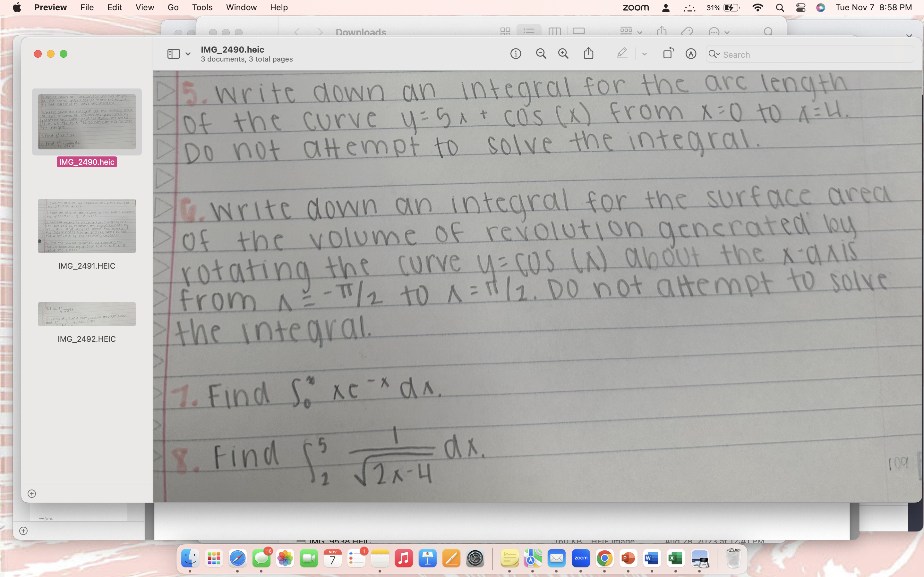Open the highlight color dropdown arrow
This screenshot has height=577, width=924.
(x=645, y=54)
